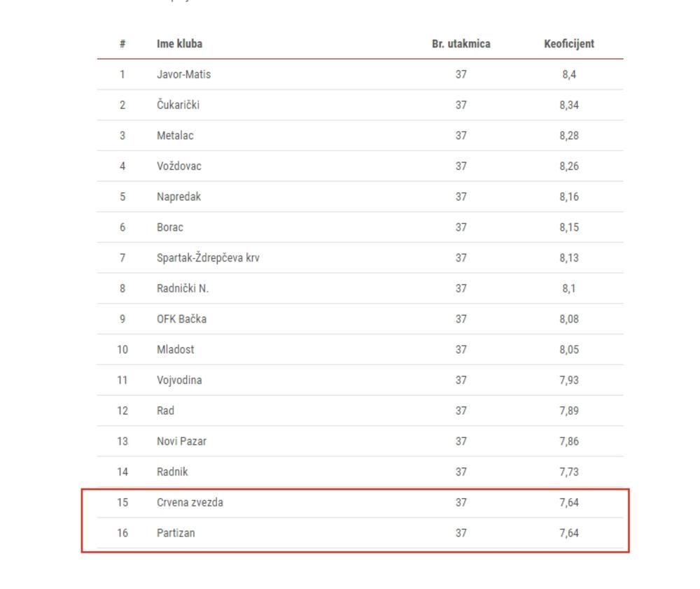Click the "Keoficijent" column header
This screenshot has width=700, height=589.
click(x=568, y=43)
